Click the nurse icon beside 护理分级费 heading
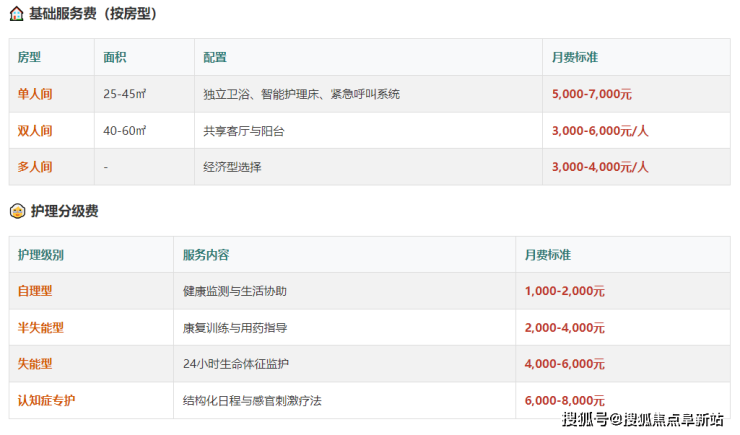The height and width of the screenshot is (435, 740). (17, 211)
